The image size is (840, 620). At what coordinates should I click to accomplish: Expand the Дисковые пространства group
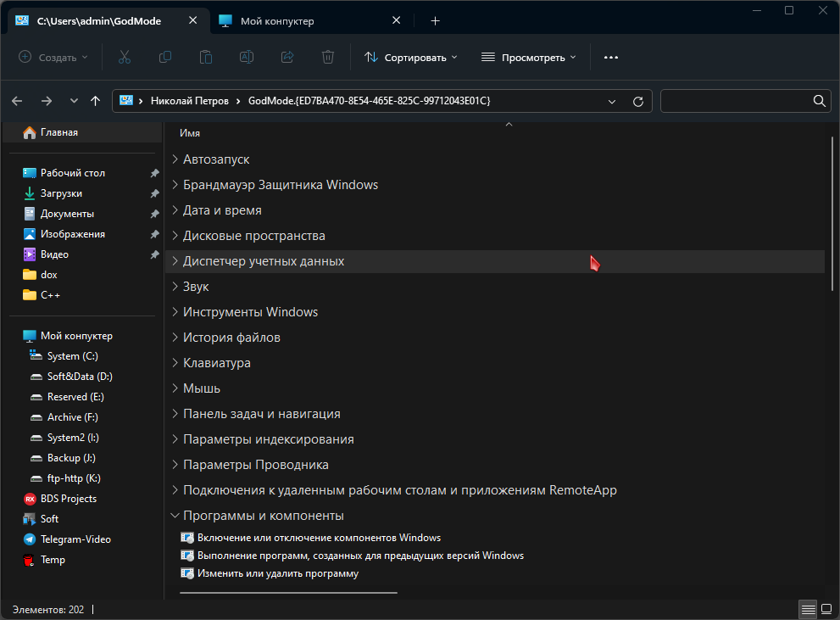point(175,235)
